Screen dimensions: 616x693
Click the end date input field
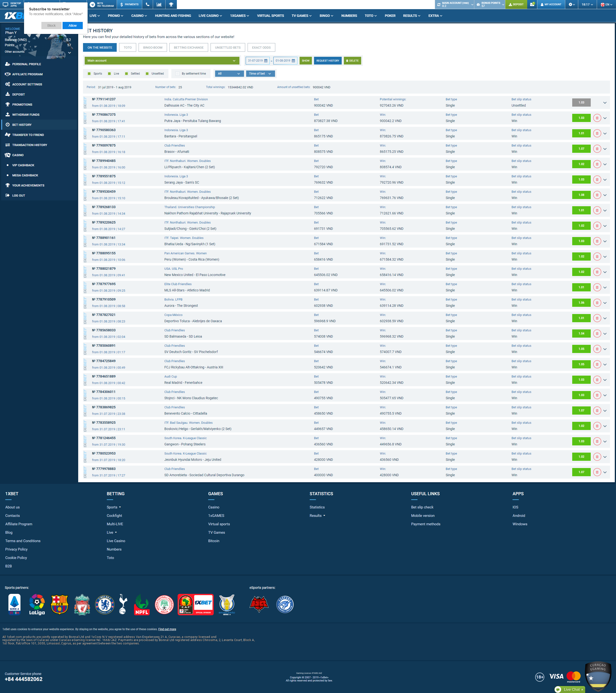tap(283, 61)
